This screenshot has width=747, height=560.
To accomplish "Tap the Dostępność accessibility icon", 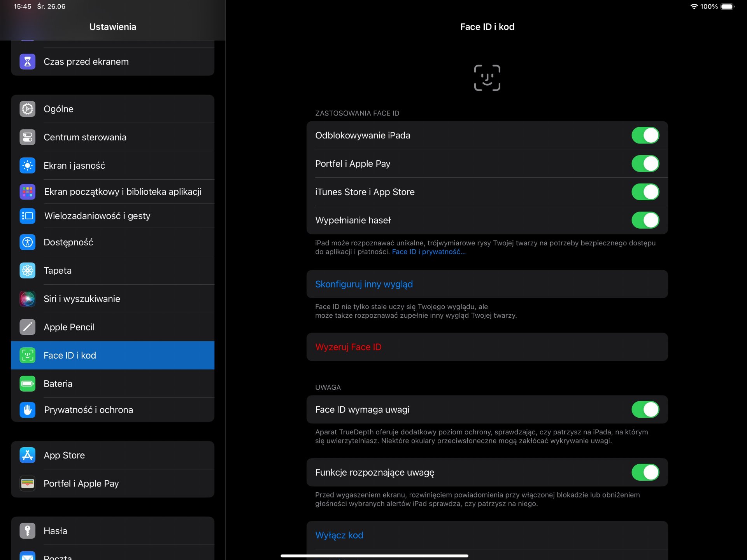I will click(x=27, y=242).
